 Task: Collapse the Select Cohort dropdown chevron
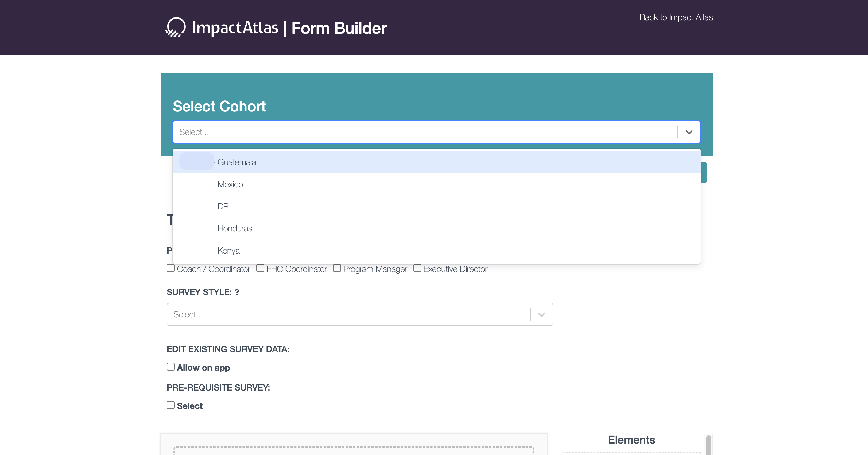coord(689,132)
